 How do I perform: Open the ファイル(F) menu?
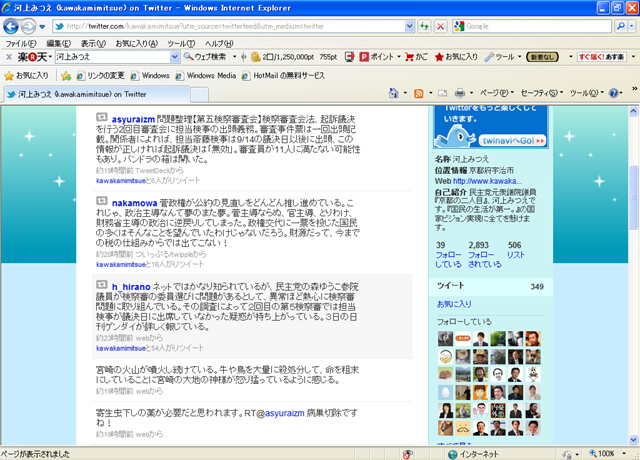20,43
